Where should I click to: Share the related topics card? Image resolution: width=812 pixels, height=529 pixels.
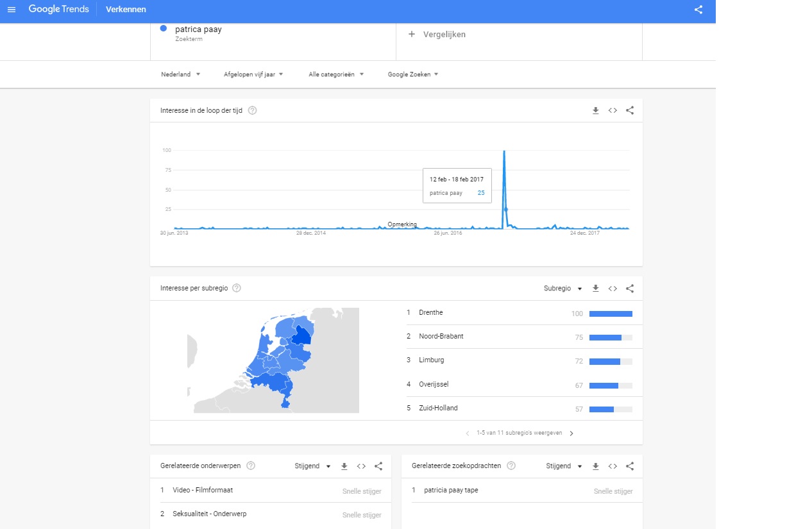(x=378, y=466)
